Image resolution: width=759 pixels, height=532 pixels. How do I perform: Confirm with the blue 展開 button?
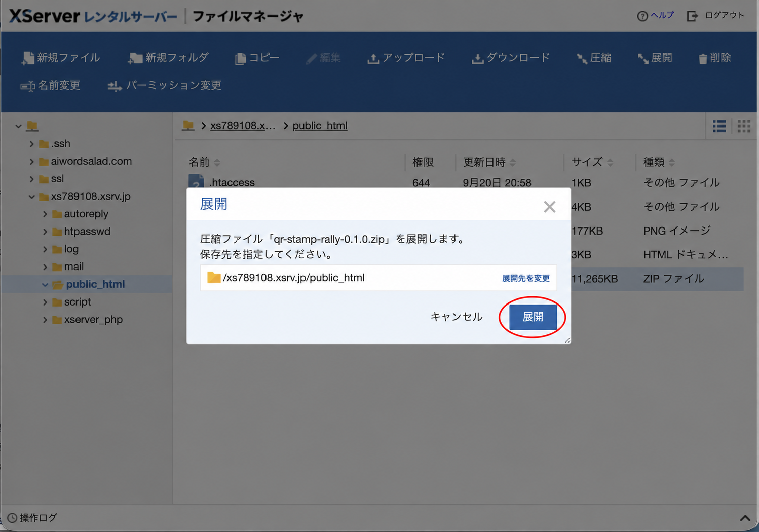(533, 317)
